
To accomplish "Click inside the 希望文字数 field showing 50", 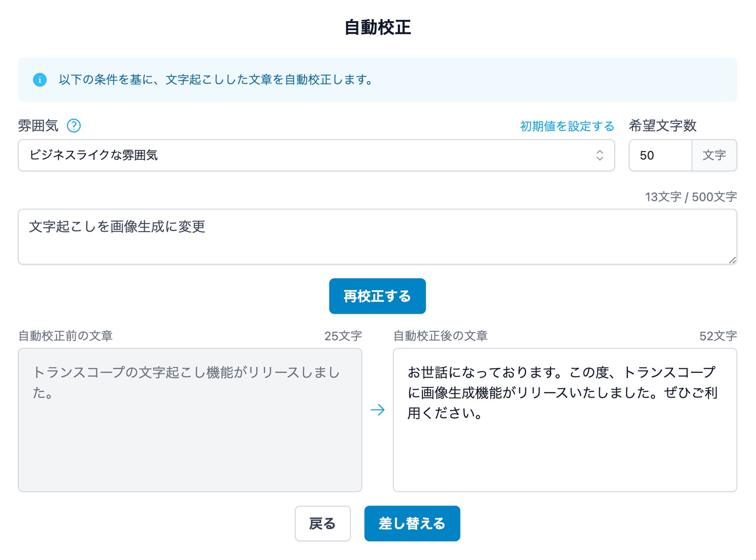I will 660,155.
